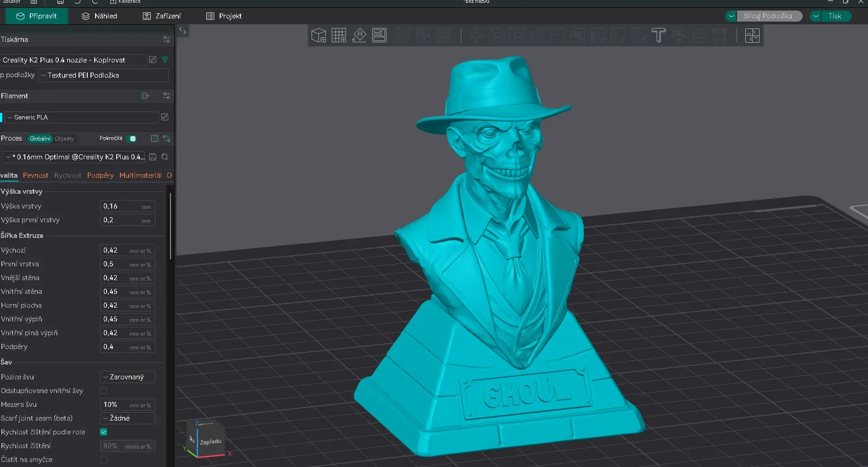
Task: Switch to the Připravit tab
Action: (x=37, y=16)
